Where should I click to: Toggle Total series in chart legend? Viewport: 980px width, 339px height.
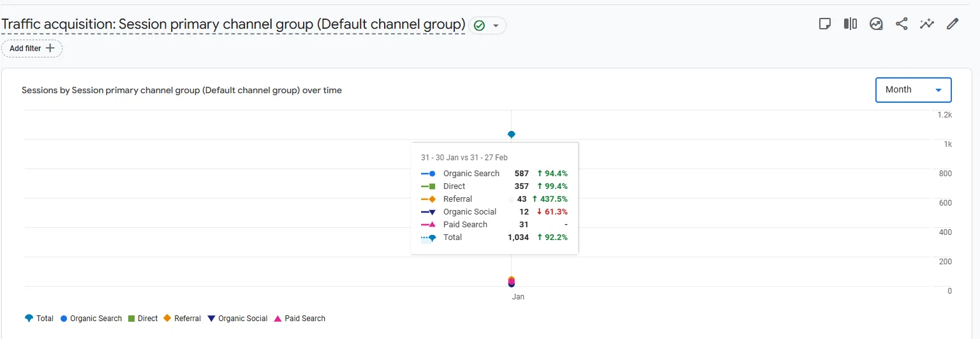(39, 318)
